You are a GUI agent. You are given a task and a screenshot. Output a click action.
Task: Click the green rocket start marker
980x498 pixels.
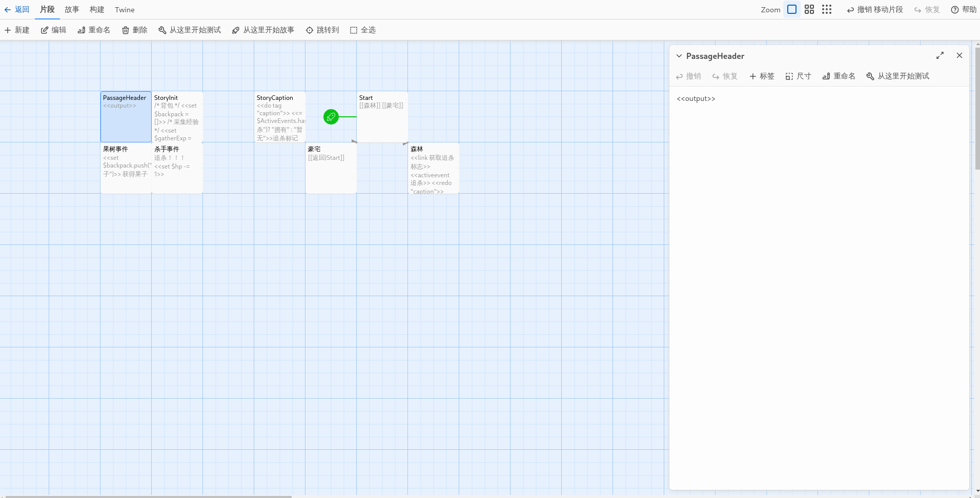[331, 117]
